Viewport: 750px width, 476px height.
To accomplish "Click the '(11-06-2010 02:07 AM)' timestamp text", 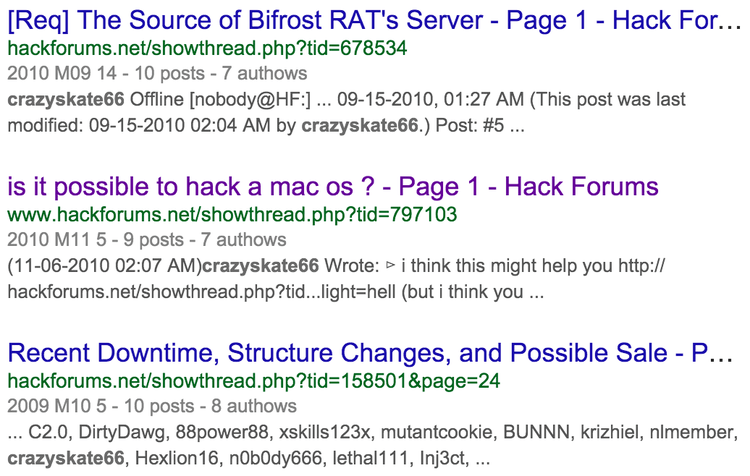I will [x=104, y=266].
